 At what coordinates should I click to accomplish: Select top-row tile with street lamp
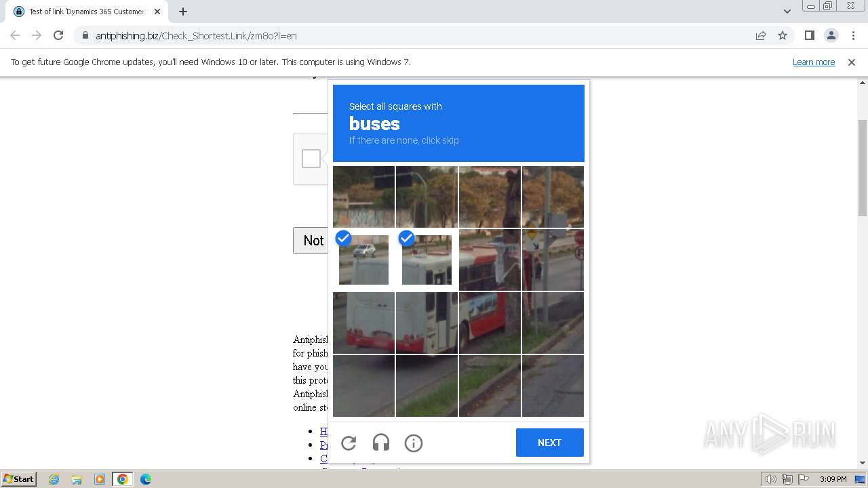click(427, 197)
